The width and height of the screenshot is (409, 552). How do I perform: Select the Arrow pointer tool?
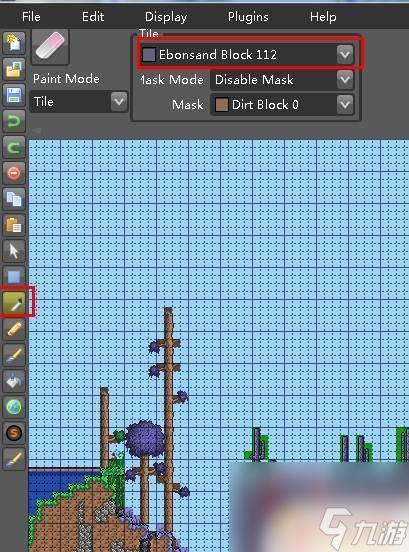coord(14,251)
